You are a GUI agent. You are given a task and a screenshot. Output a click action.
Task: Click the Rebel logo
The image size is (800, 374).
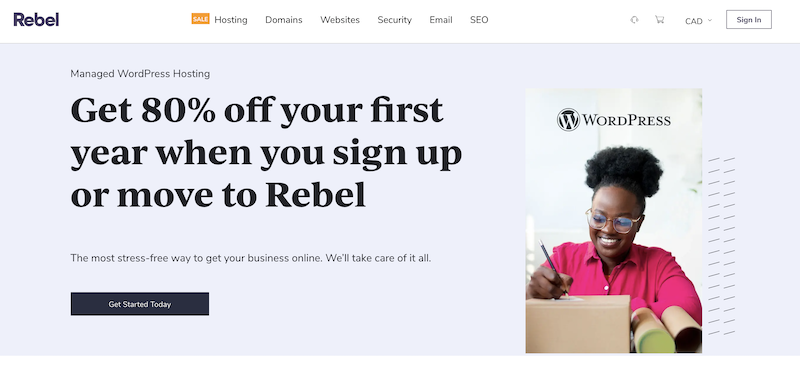(36, 20)
